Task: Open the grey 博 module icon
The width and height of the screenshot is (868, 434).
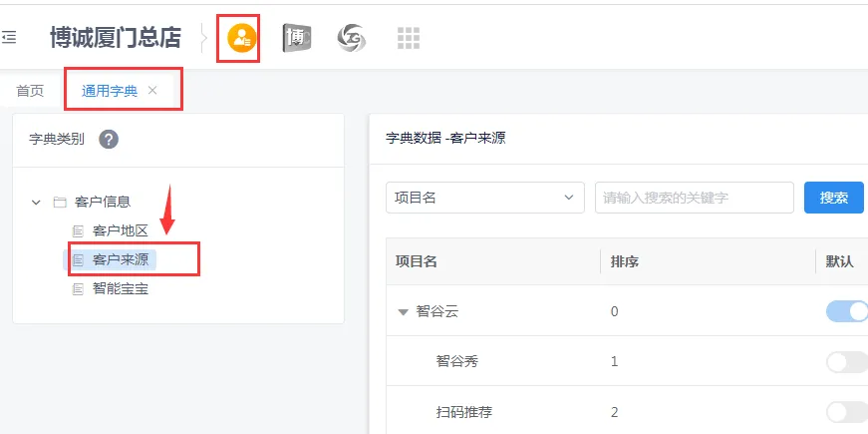Action: click(x=296, y=38)
